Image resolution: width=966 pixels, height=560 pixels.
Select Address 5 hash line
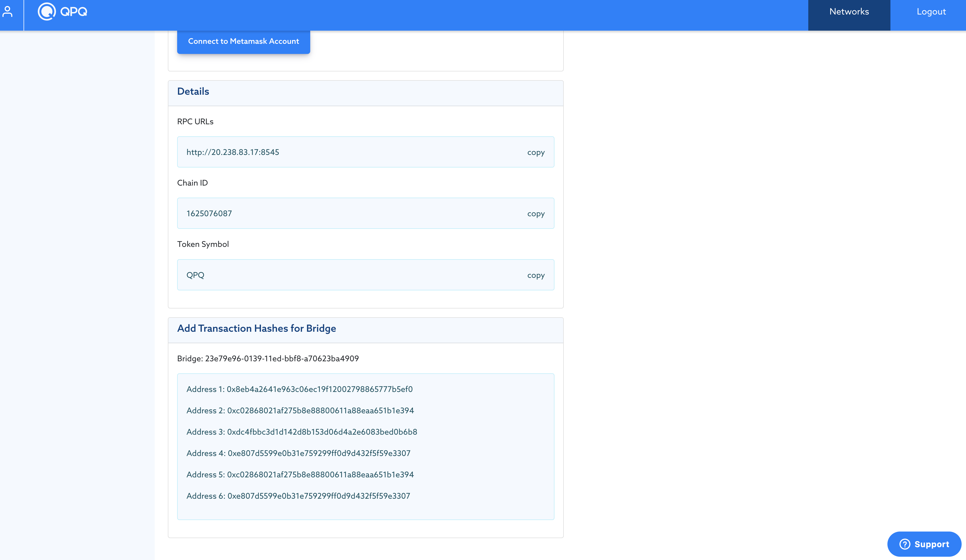(300, 475)
